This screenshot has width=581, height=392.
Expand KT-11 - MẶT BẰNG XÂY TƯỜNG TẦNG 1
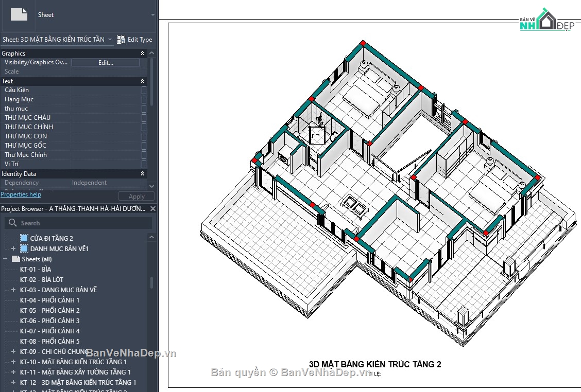13,372
